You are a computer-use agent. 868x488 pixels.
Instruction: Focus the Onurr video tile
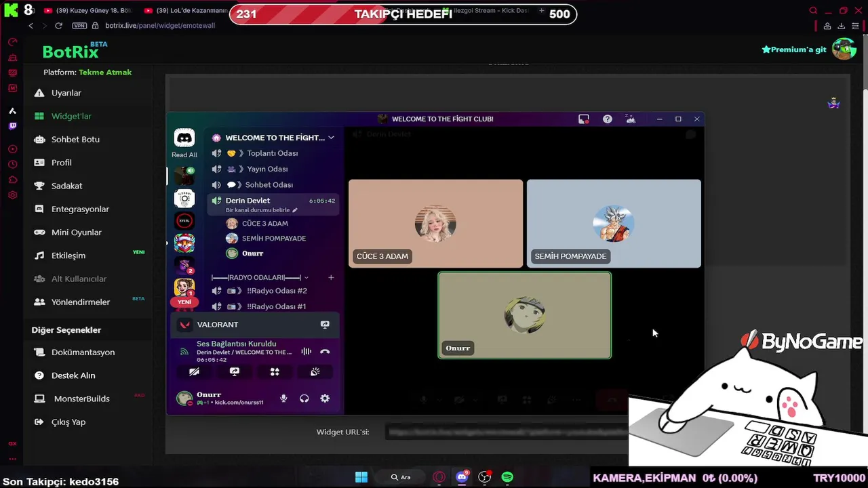tap(525, 315)
